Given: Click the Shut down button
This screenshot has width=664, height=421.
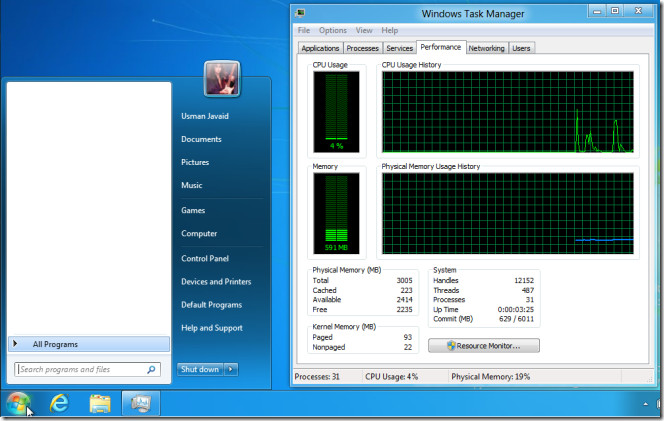Looking at the screenshot, I should pos(200,369).
